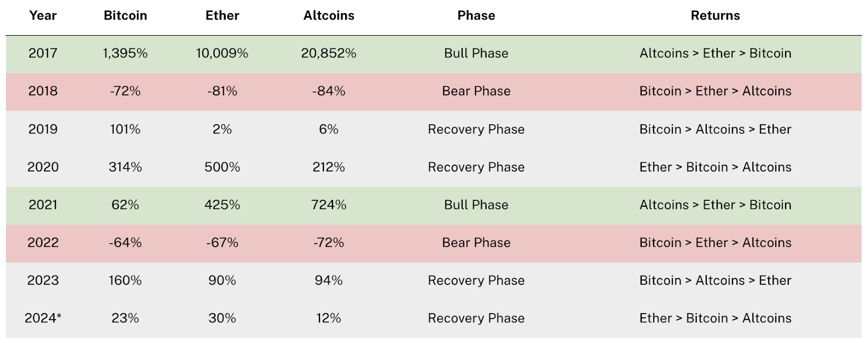Click the -67% Ether cell
The height and width of the screenshot is (343, 868).
pos(222,243)
